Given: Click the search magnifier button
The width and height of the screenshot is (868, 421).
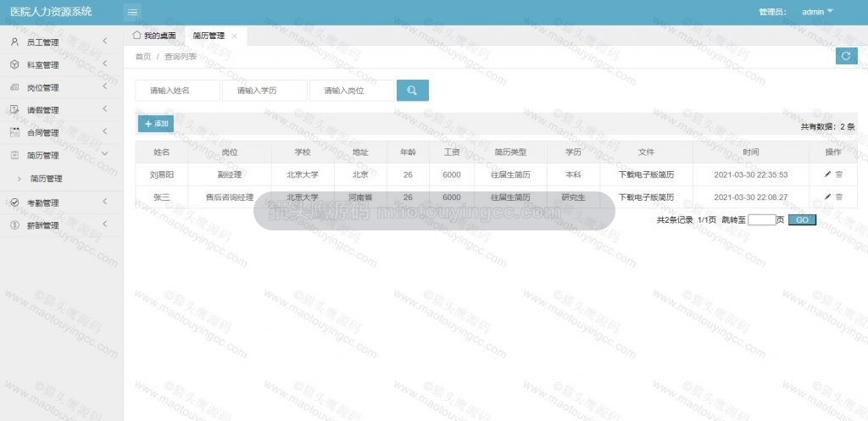Looking at the screenshot, I should [413, 91].
